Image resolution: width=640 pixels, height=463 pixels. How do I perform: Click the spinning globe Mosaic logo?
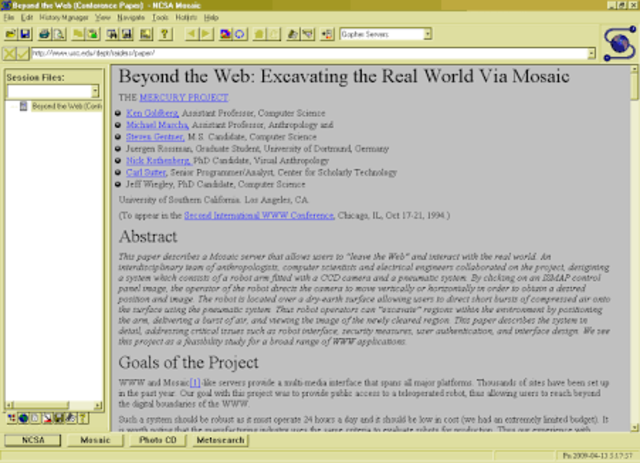tap(619, 43)
